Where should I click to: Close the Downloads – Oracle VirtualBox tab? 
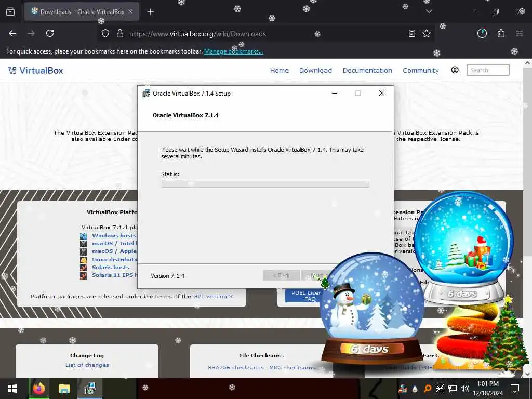click(x=130, y=11)
